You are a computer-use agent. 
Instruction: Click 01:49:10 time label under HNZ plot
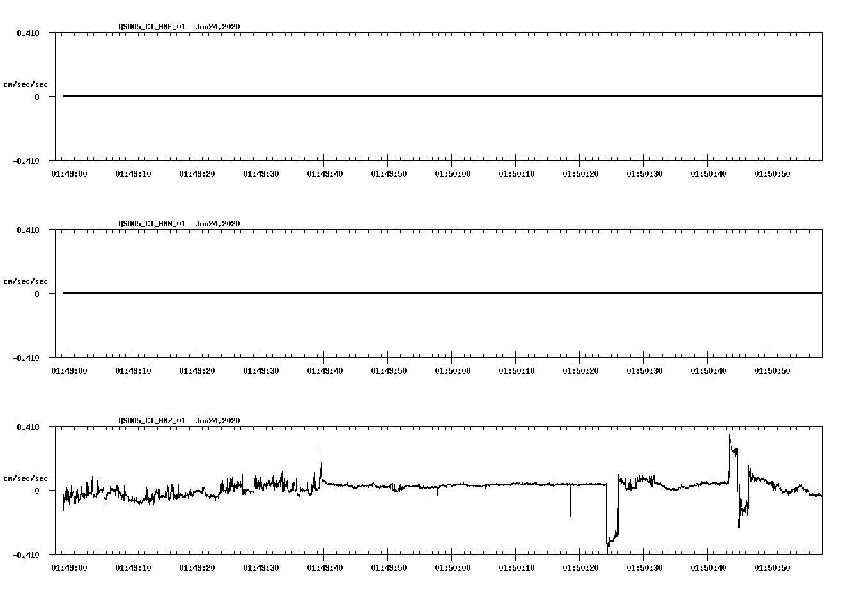click(133, 568)
